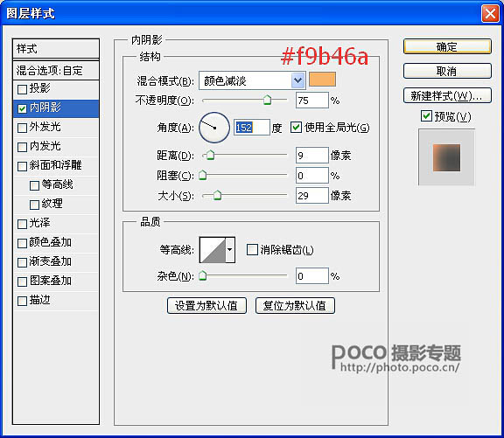Click the 大小 size value field
The width and height of the screenshot is (504, 438).
(x=311, y=195)
